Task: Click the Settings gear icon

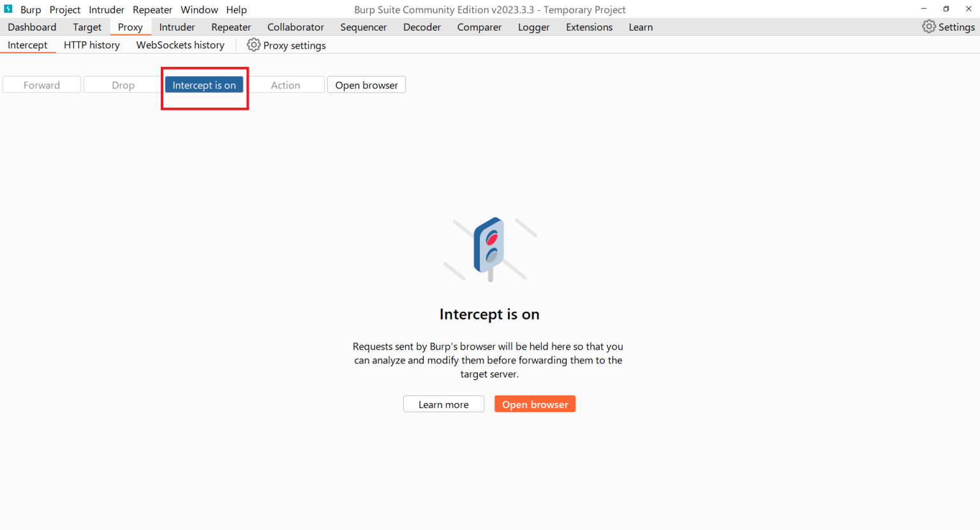Action: (929, 27)
